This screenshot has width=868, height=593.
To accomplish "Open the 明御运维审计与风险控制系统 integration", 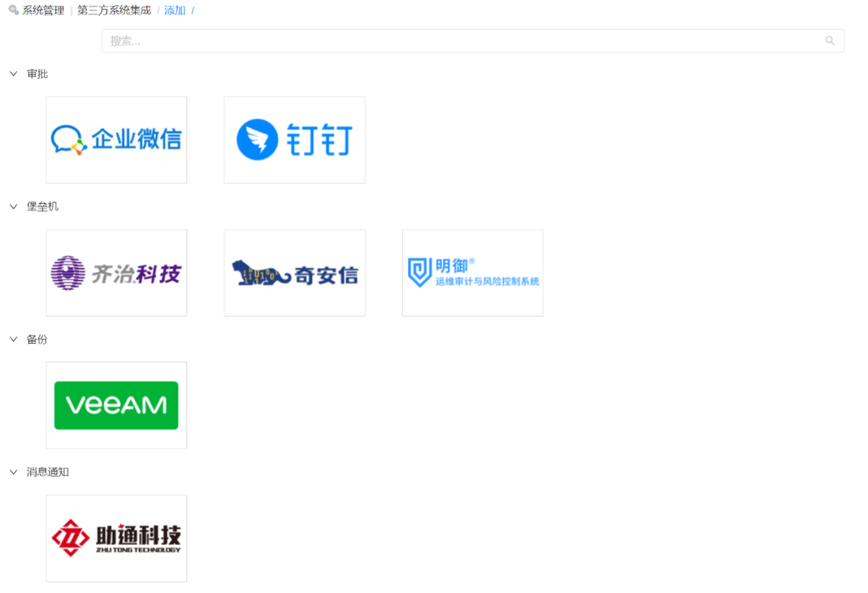I will pyautogui.click(x=472, y=272).
